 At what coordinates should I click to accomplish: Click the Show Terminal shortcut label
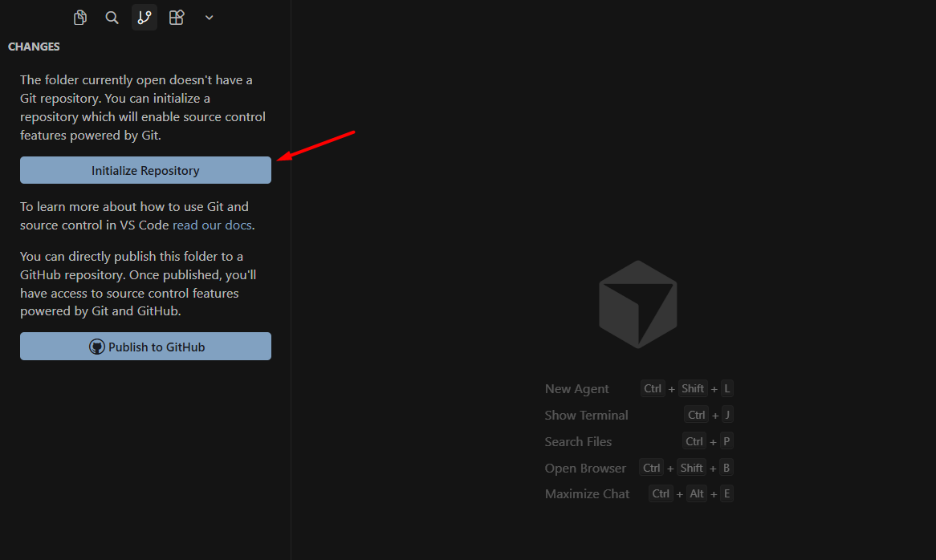tap(586, 415)
